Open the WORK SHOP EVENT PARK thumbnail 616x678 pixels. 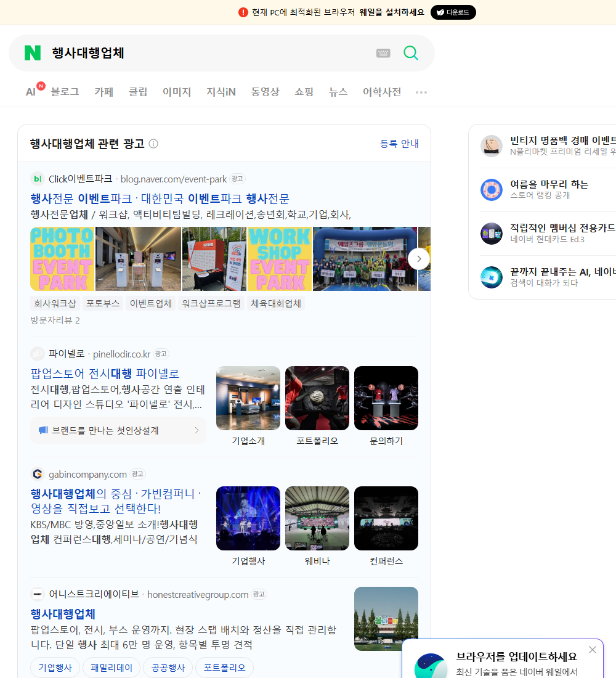tap(280, 259)
